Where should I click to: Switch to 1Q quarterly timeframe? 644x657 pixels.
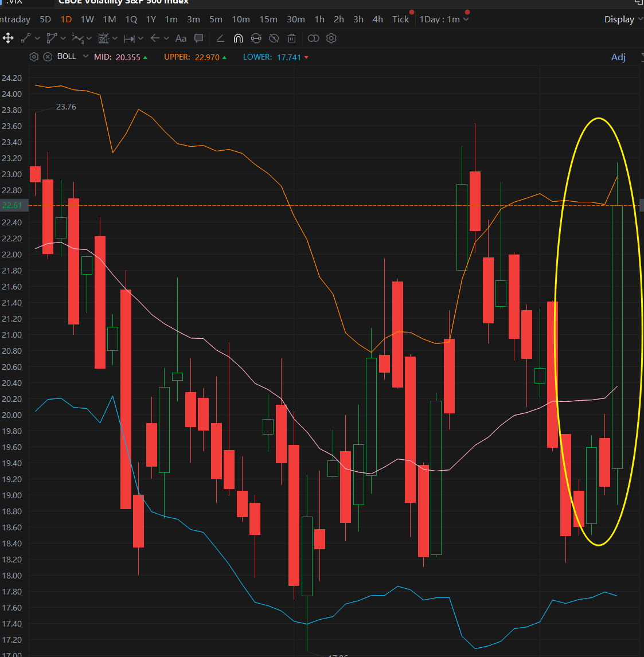[x=131, y=19]
